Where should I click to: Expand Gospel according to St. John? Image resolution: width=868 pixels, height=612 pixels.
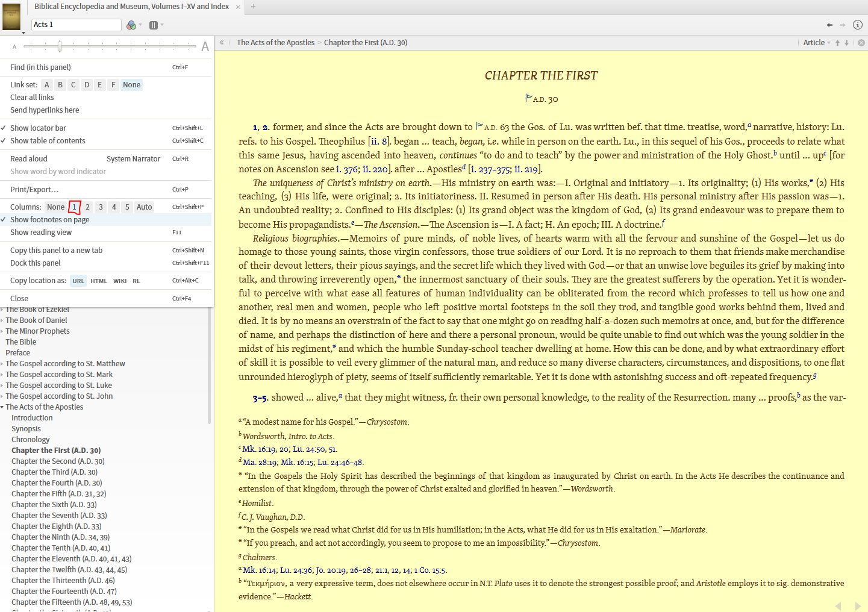[2, 396]
